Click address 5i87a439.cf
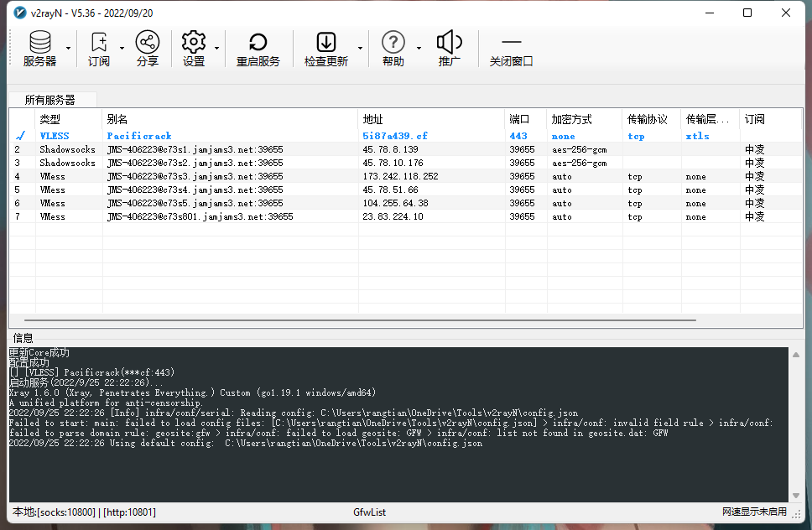This screenshot has height=530, width=812. point(395,136)
